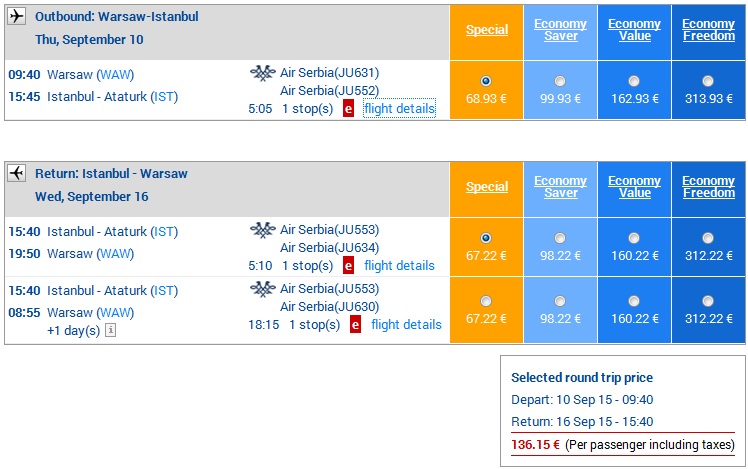
Task: Open flight details for 18:15 duration return
Action: tap(406, 325)
